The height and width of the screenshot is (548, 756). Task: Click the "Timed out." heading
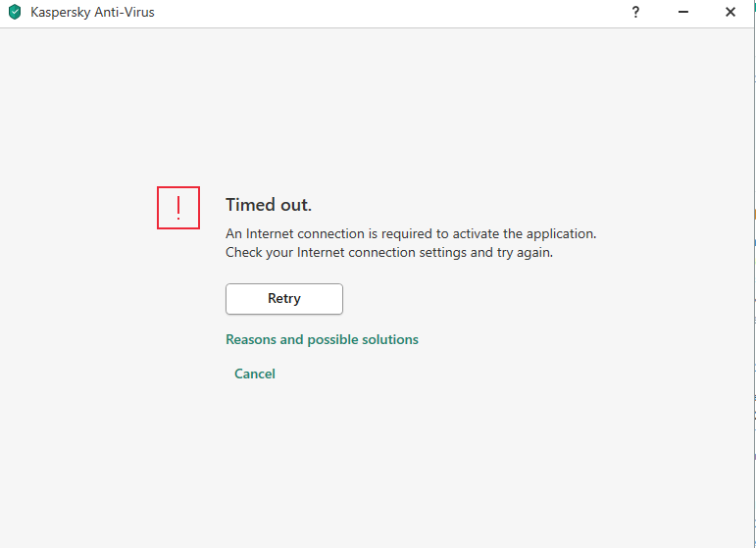(269, 205)
